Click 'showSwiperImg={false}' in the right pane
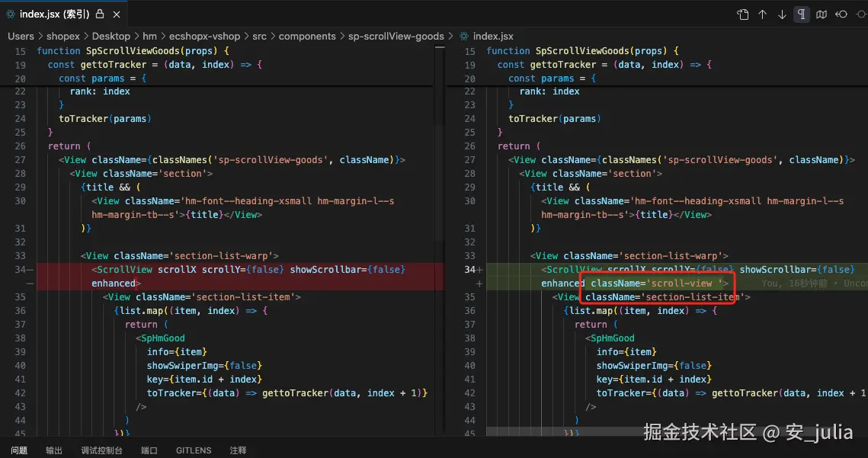Viewport: 868px width, 458px height. point(654,366)
